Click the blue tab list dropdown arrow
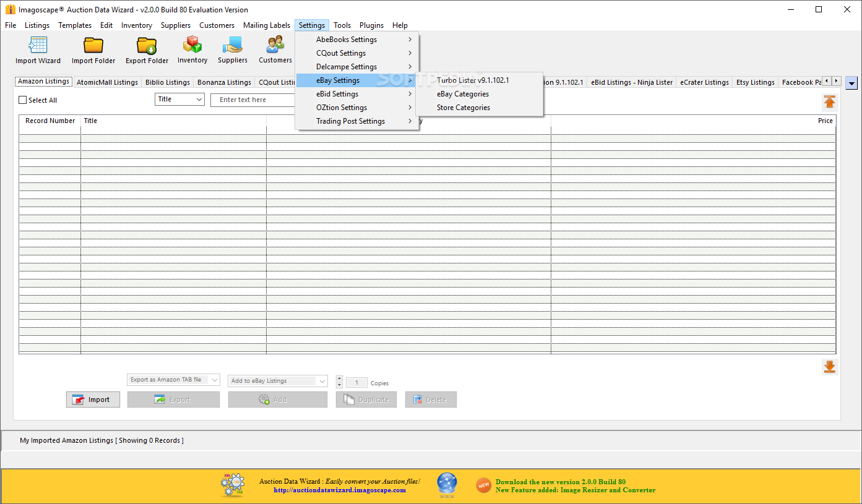 click(x=851, y=83)
